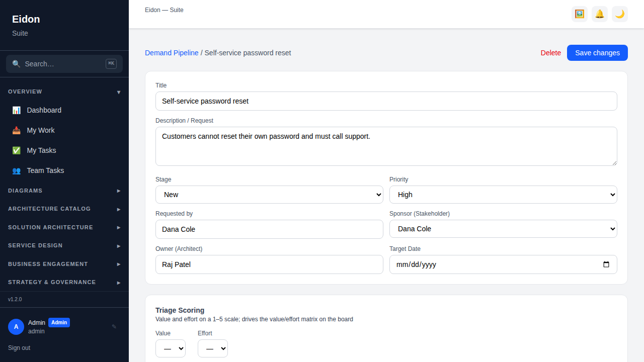Click the search magnifier icon
The image size is (644, 362).
[x=16, y=64]
